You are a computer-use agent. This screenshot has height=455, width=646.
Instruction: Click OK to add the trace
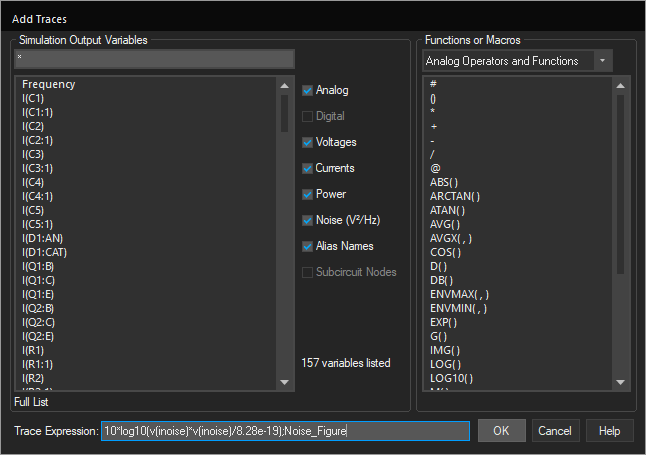(x=501, y=431)
